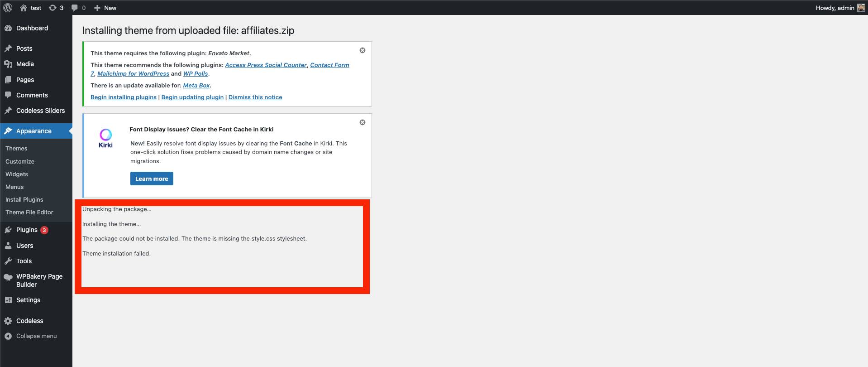Click the WPBakery Page Builder cloud icon
This screenshot has height=367, width=868.
click(x=8, y=277)
